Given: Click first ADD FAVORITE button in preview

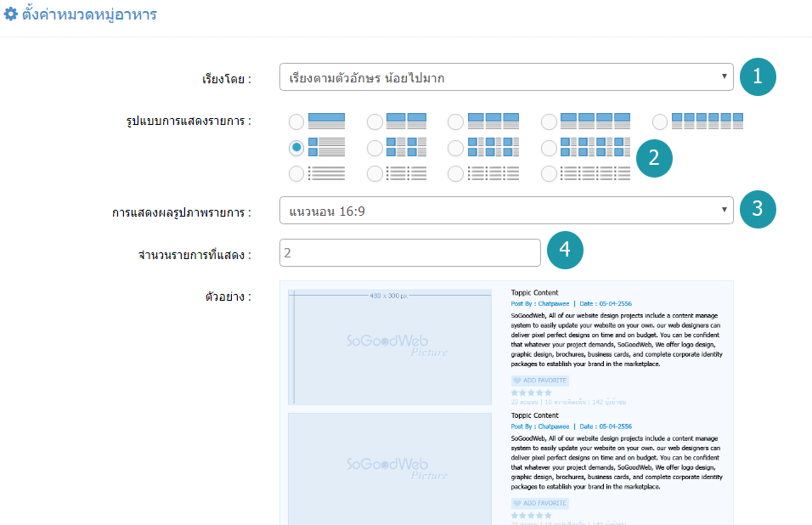Looking at the screenshot, I should 539,381.
